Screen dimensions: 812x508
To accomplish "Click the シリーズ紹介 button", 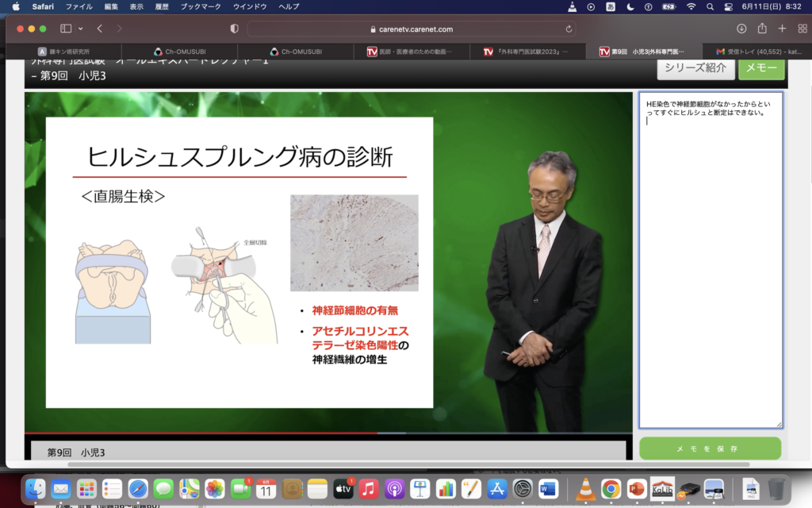I will point(695,67).
